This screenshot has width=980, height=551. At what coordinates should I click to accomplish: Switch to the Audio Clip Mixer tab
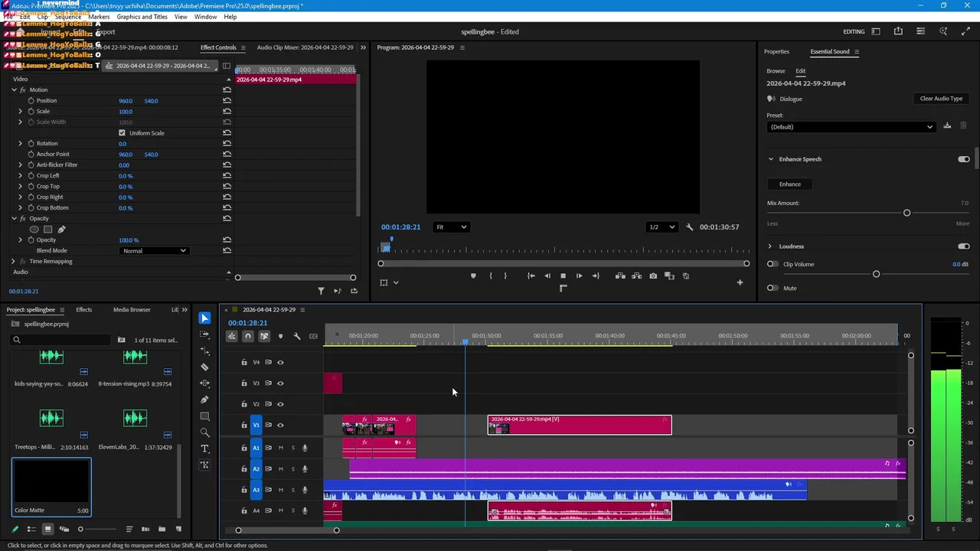tap(305, 47)
